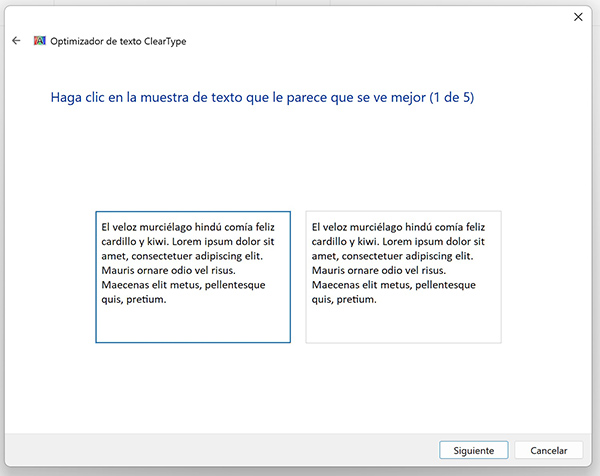Image resolution: width=600 pixels, height=476 pixels.
Task: Click the back arrow in the header
Action: pos(16,41)
